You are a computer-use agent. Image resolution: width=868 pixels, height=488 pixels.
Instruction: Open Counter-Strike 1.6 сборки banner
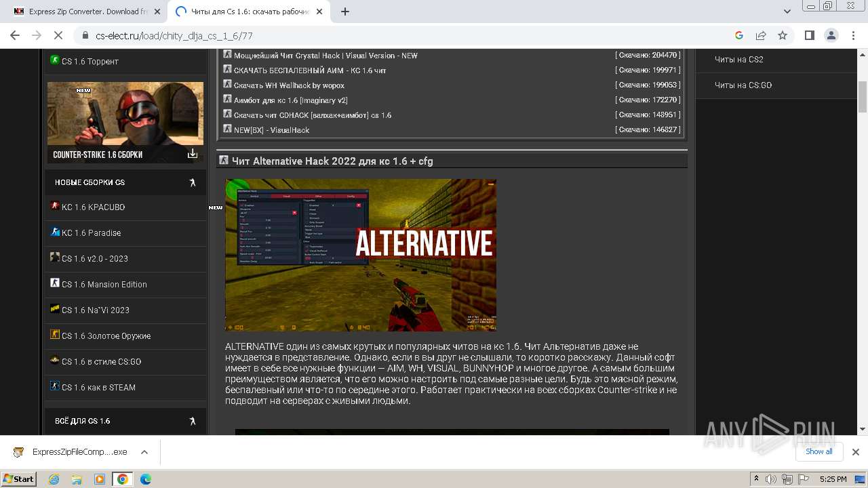[125, 123]
